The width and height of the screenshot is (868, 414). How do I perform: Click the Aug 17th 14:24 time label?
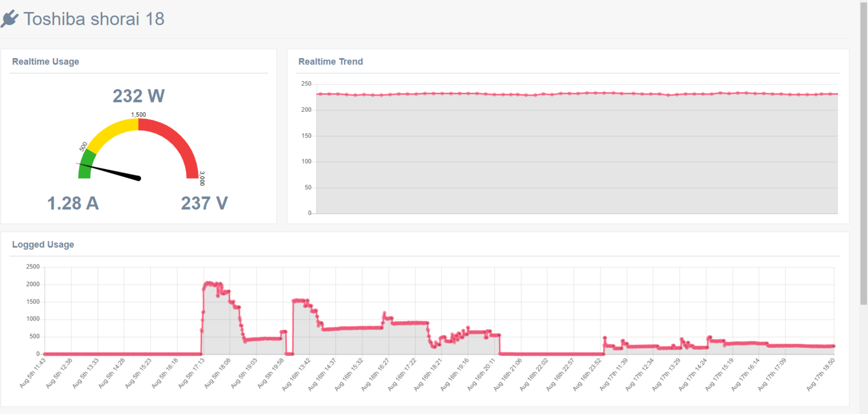click(693, 374)
